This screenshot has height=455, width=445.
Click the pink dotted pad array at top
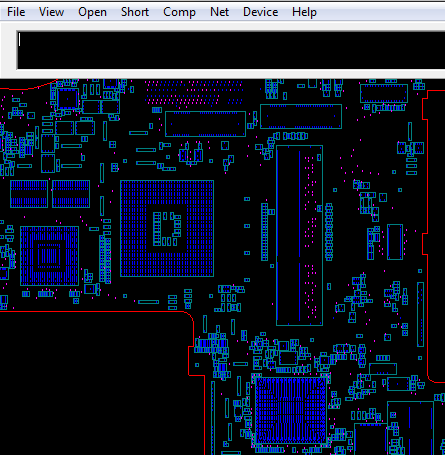click(195, 92)
